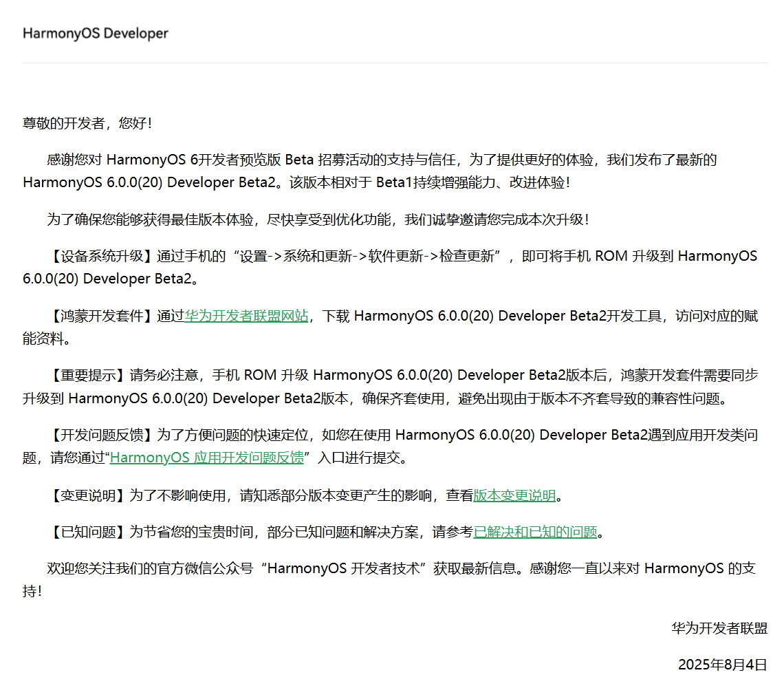Click the 【鸿蒙开发套件】 heading text
The height and width of the screenshot is (677, 784).
(x=102, y=316)
